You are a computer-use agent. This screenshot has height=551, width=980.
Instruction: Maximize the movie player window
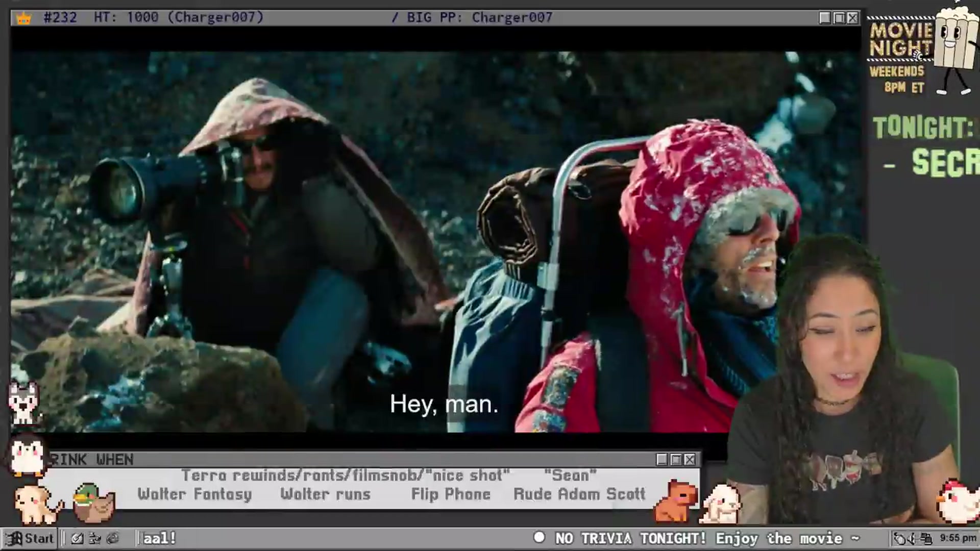point(839,18)
